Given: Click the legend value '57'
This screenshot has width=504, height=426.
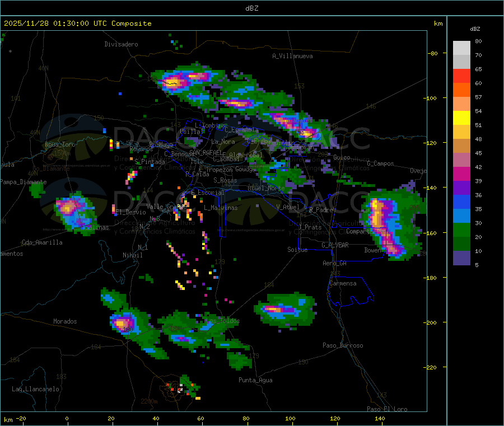Looking at the screenshot, I should [478, 97].
